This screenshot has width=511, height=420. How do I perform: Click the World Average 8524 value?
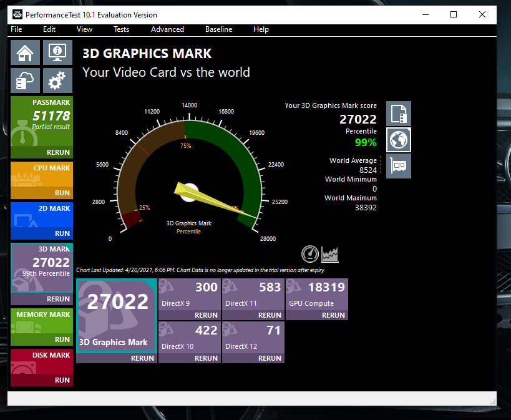pos(368,170)
